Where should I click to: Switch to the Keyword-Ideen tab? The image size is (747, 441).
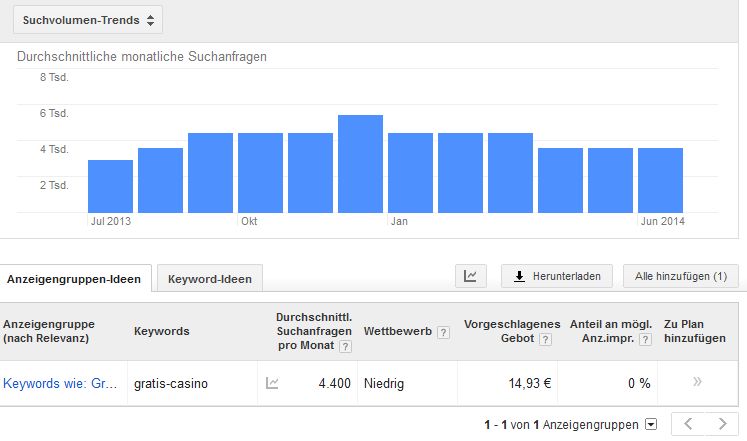(210, 279)
